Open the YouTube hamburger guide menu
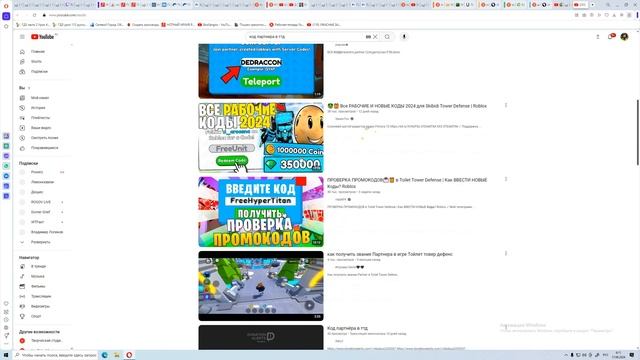 [22, 37]
